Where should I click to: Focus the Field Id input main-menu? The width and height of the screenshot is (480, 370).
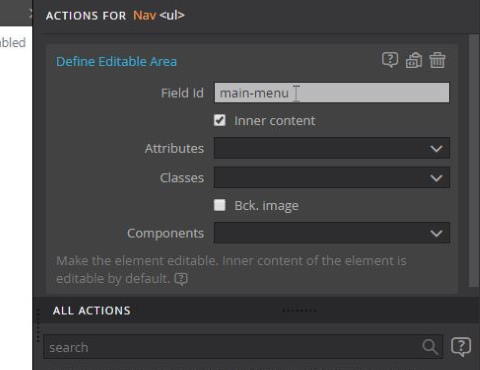click(332, 93)
